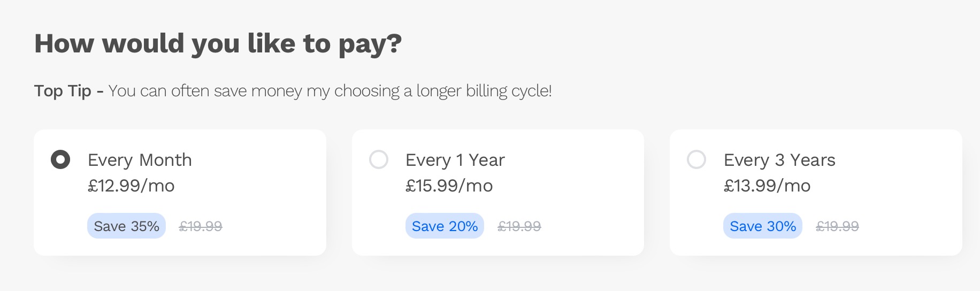Click the "How would you like to pay?" heading
Viewport: 980px width, 291px height.
(218, 43)
